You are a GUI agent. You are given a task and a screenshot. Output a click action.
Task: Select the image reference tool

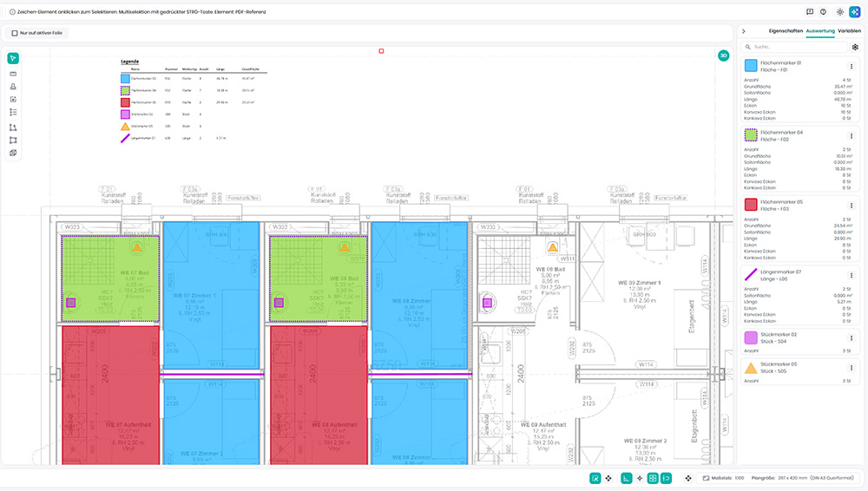[x=13, y=100]
